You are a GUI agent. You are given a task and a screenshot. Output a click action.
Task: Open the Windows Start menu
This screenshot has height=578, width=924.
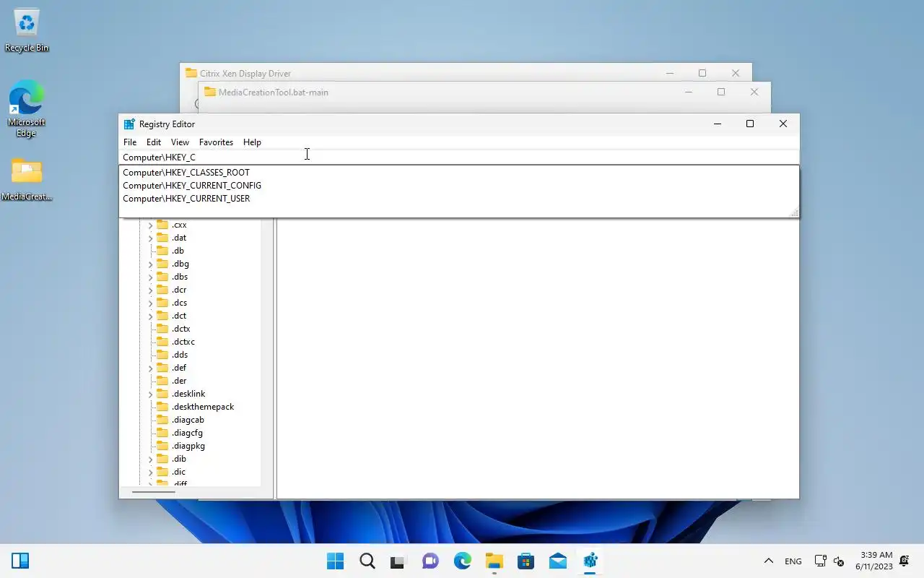pos(335,561)
